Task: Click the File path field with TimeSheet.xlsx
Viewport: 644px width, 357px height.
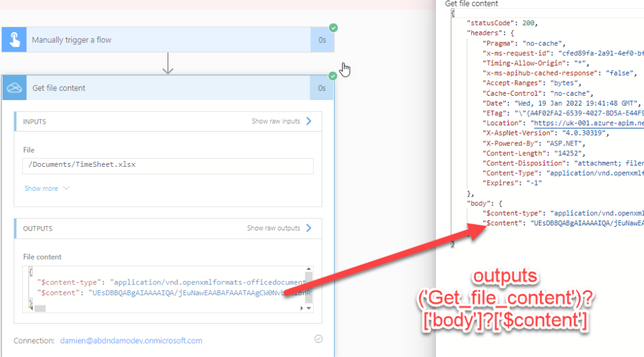Action: (167, 165)
